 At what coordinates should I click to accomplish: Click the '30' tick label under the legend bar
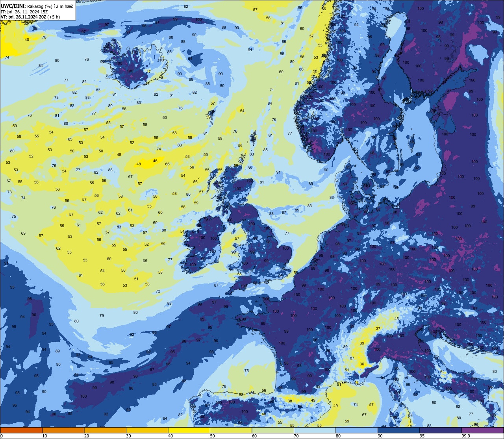tap(128, 436)
